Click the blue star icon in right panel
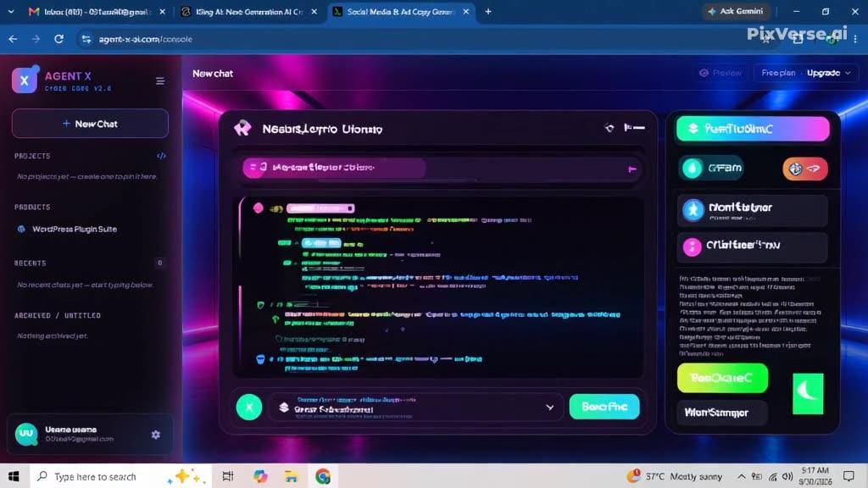This screenshot has width=868, height=488. click(693, 210)
